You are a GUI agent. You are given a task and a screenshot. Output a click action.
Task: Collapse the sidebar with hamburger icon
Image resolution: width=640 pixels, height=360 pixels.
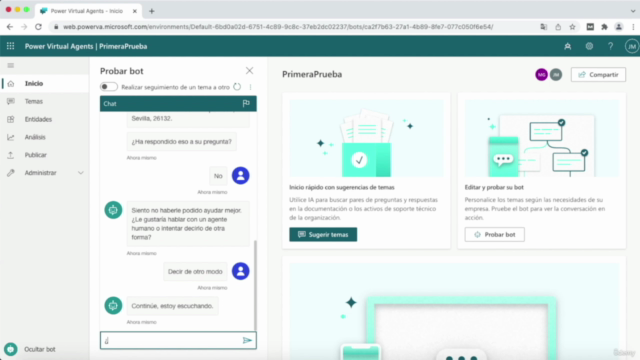pyautogui.click(x=11, y=65)
